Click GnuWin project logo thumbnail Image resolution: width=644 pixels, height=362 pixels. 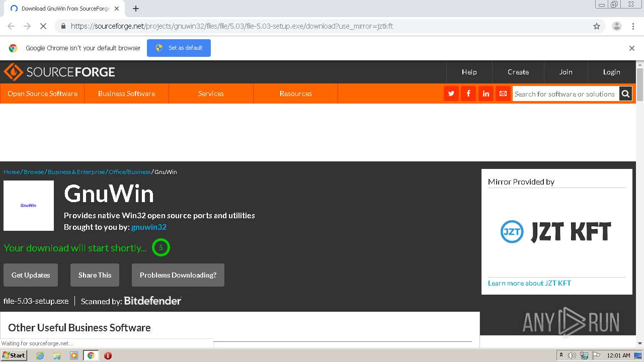[x=29, y=206]
